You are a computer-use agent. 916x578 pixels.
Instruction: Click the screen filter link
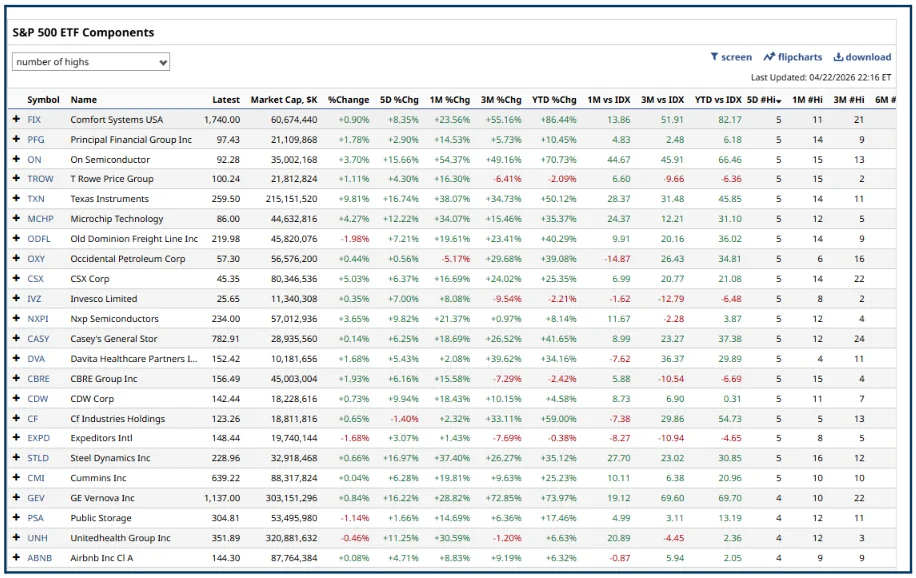731,57
